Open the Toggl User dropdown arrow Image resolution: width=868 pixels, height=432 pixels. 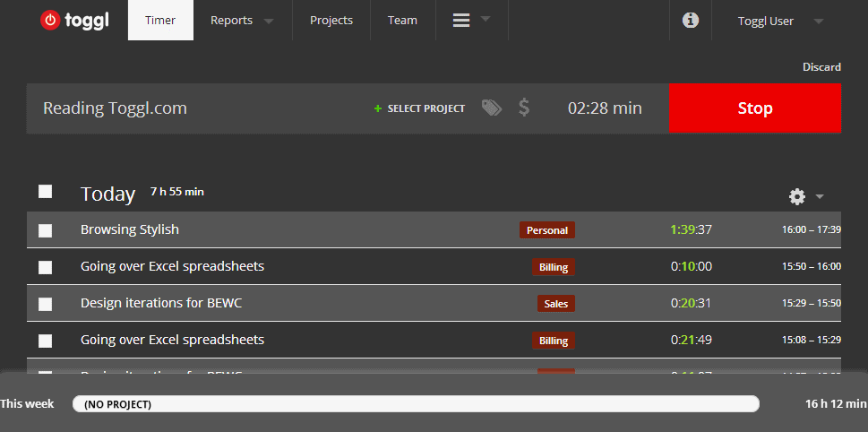pyautogui.click(x=818, y=22)
